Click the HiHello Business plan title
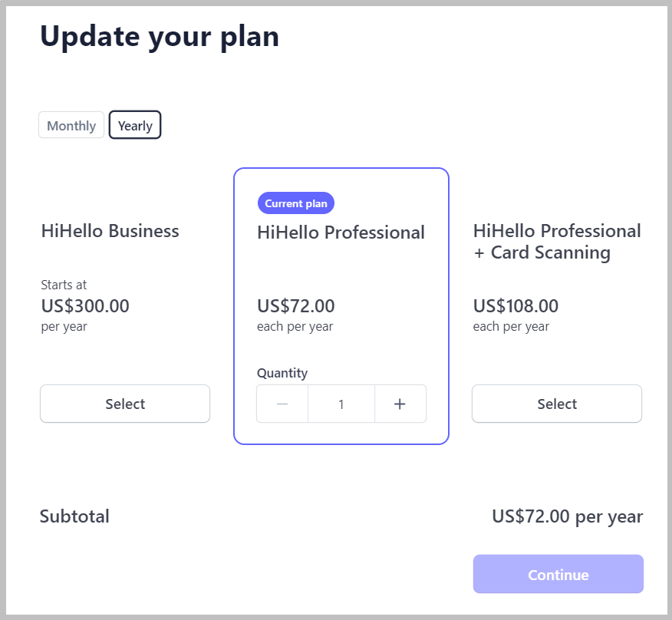Screen dimensions: 672x620 [110, 231]
